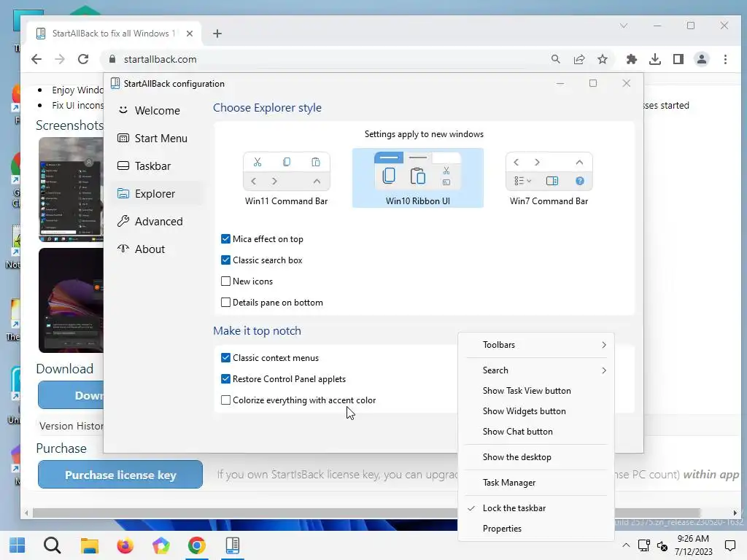Open Chrome from the taskbar

click(196, 545)
